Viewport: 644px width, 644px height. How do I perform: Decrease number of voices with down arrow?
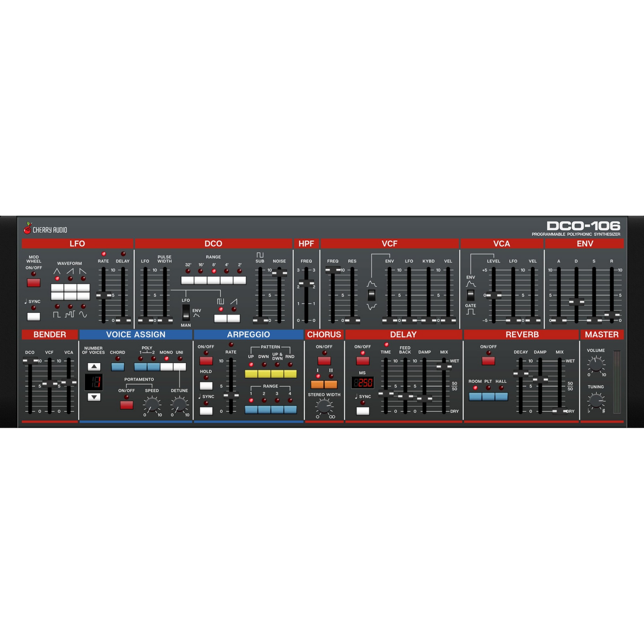point(94,397)
